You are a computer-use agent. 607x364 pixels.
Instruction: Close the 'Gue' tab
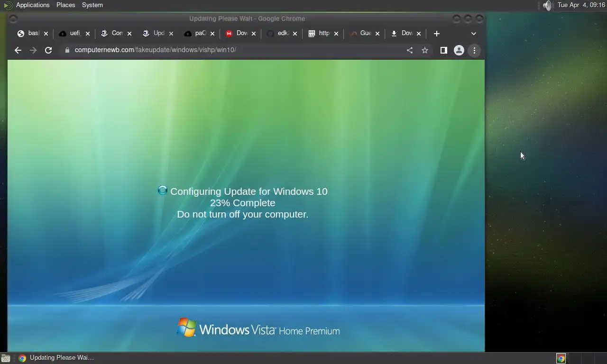[x=377, y=34]
